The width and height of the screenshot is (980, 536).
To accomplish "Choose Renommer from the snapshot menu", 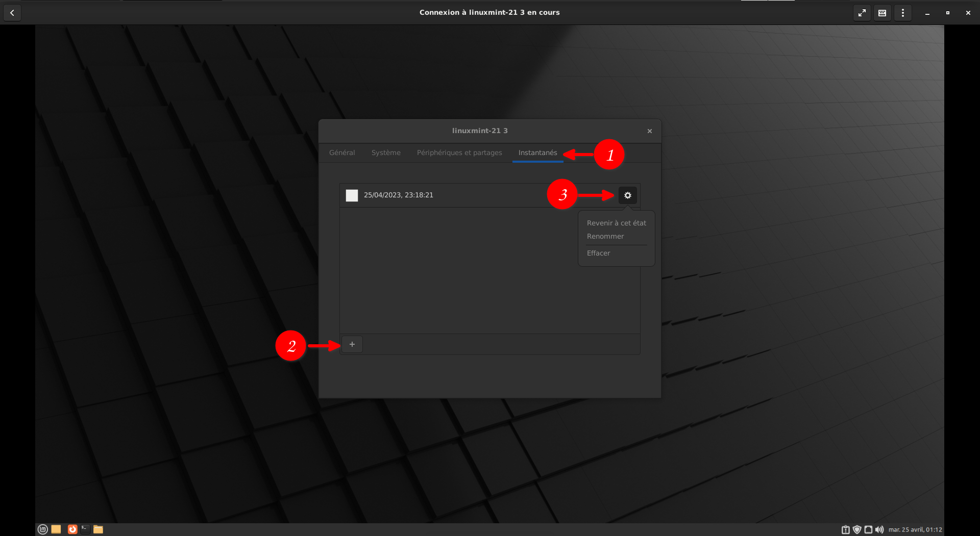I will pos(605,236).
